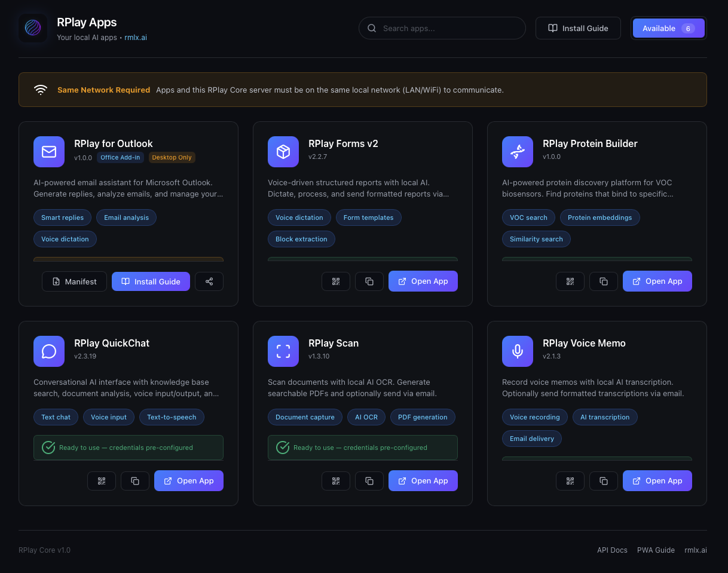728x573 pixels.
Task: Open API Docs footer link
Action: pos(612,550)
